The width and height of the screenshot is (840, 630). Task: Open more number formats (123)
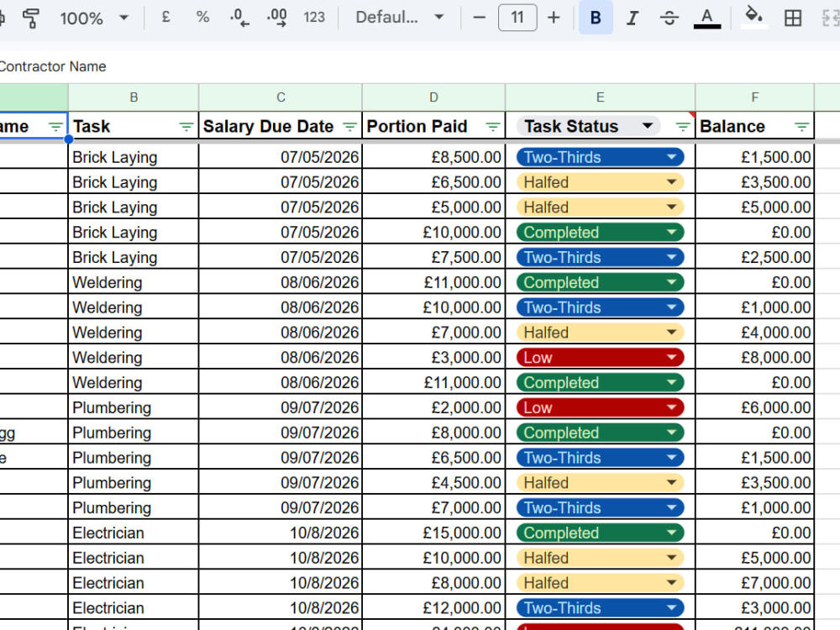point(314,18)
